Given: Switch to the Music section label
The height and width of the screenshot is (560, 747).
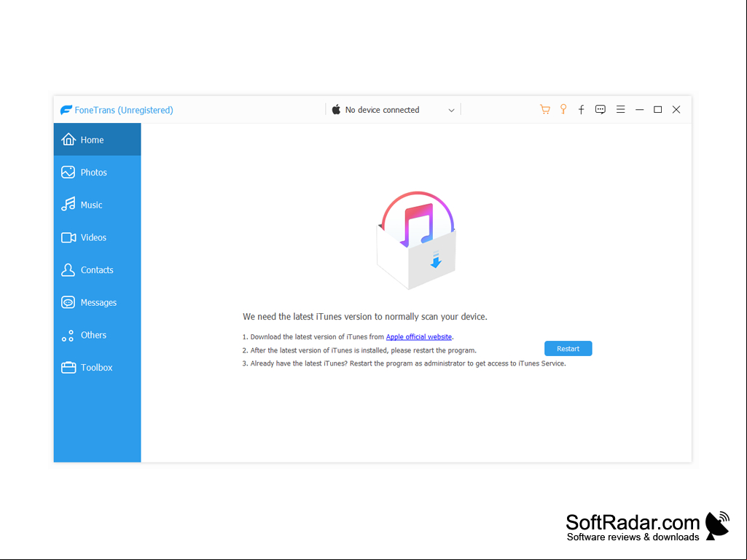Looking at the screenshot, I should (x=92, y=205).
